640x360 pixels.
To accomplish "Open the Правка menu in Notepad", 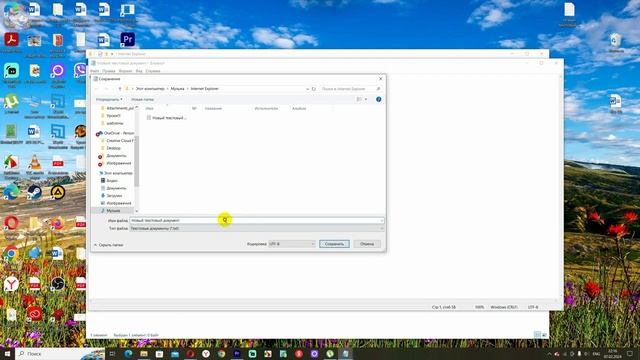I will click(x=109, y=71).
